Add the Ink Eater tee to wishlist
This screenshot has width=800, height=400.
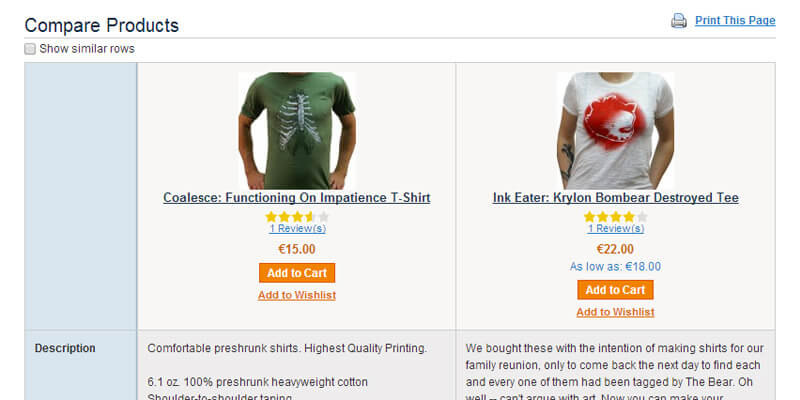coord(615,312)
